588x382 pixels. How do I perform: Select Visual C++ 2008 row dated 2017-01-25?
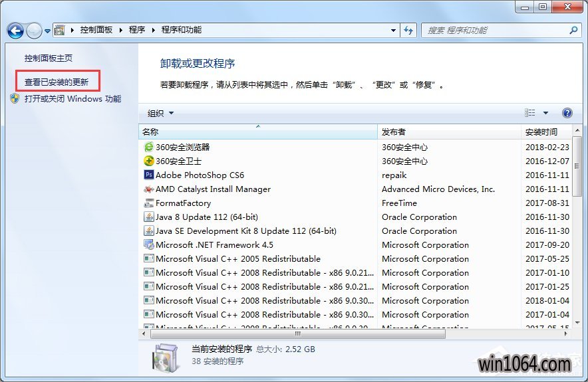[x=355, y=287]
